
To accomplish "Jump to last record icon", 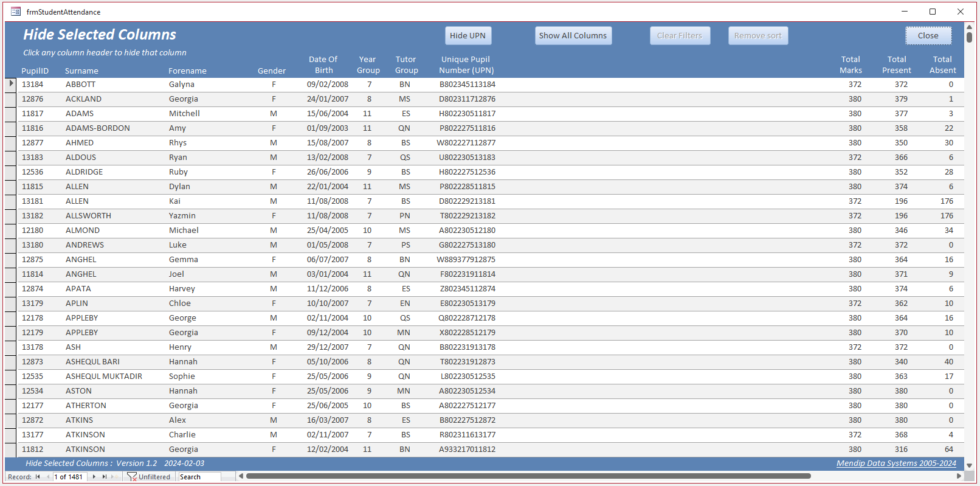I will pos(104,477).
